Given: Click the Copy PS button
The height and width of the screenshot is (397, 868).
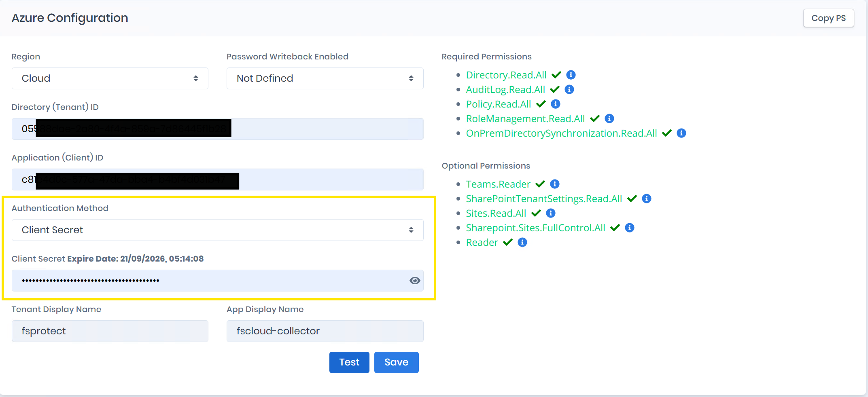Looking at the screenshot, I should [828, 18].
